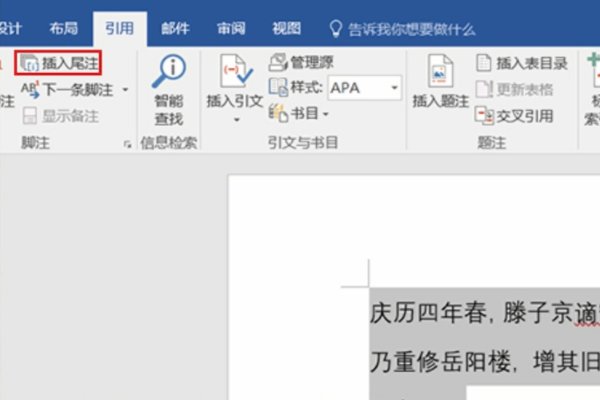Click the 插入尾注 button label

(x=70, y=63)
